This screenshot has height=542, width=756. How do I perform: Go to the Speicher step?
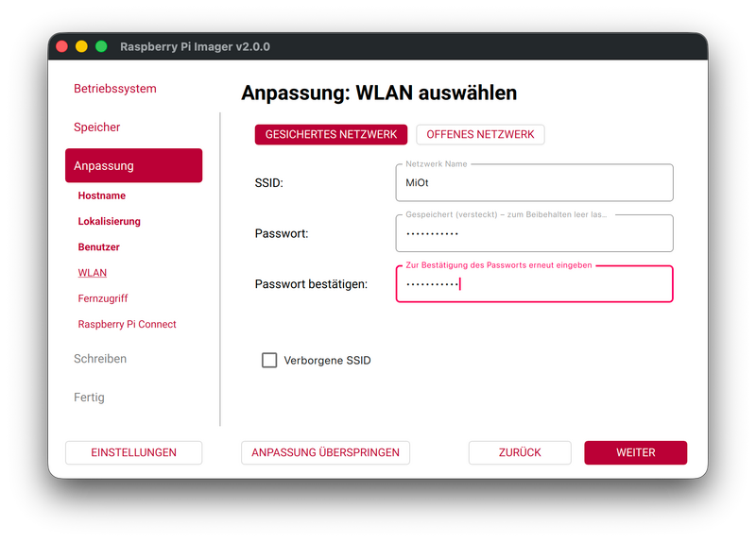tap(97, 127)
